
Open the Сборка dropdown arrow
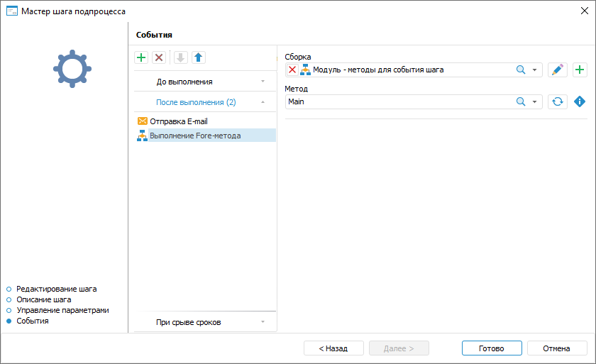click(x=535, y=70)
